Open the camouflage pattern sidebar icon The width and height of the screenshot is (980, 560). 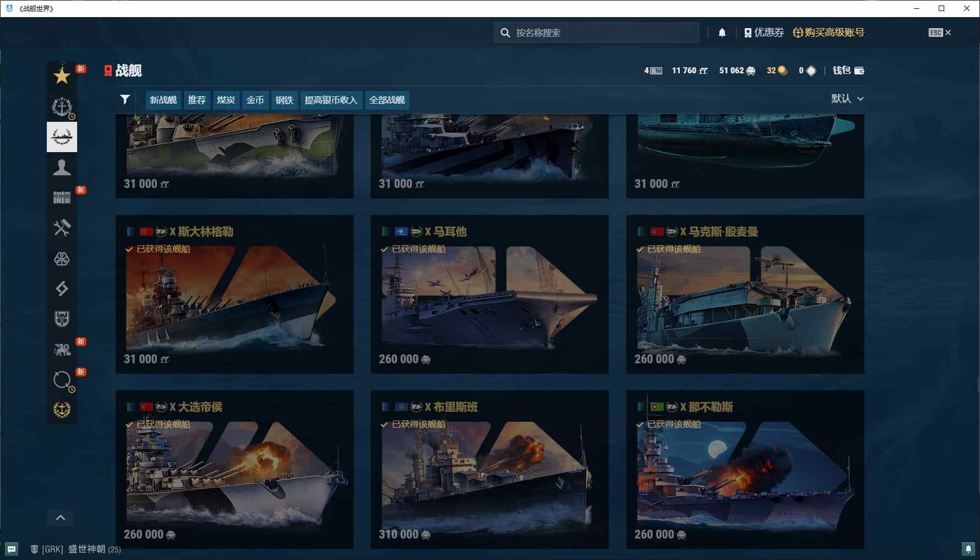click(62, 258)
